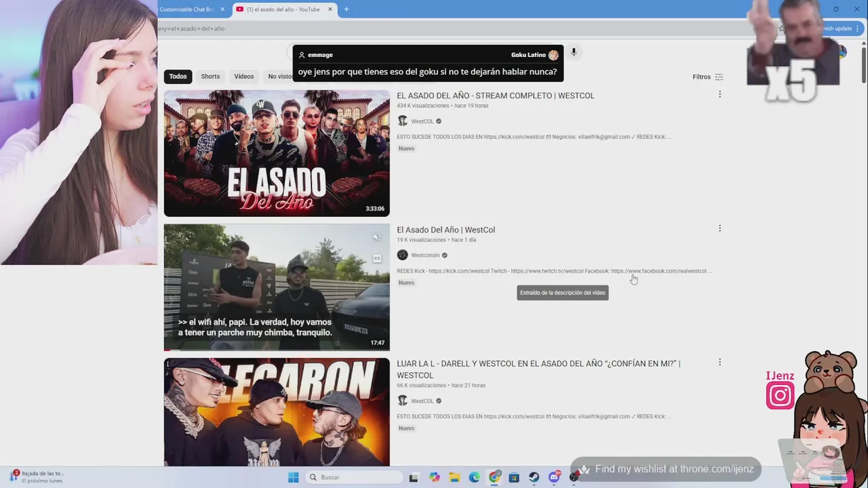Open Microsoft Edge from the taskbar
Image resolution: width=868 pixels, height=488 pixels.
click(475, 477)
